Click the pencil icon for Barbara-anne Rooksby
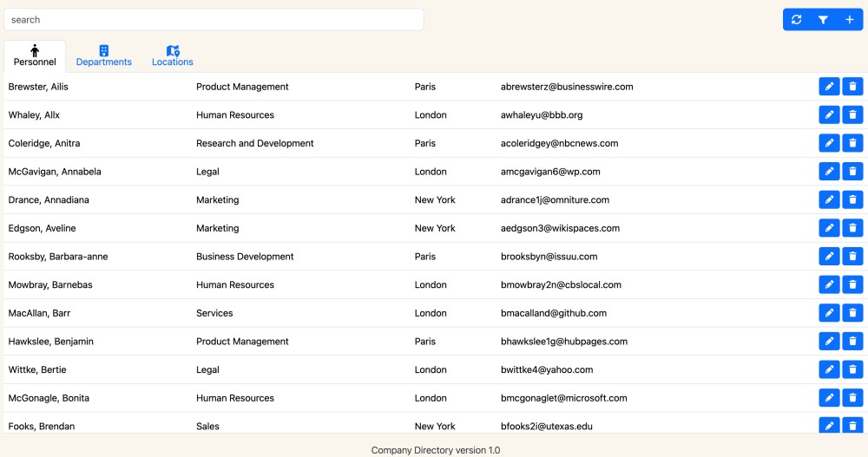868x457 pixels. pyautogui.click(x=829, y=257)
